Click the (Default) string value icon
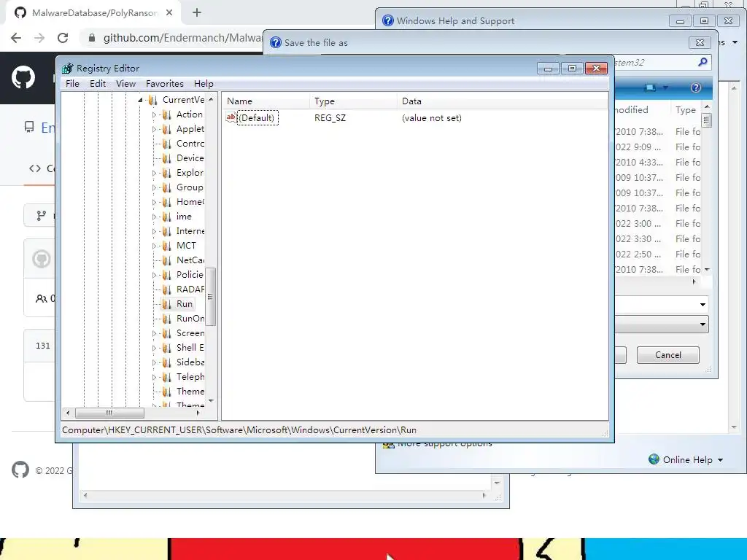The height and width of the screenshot is (560, 747). [x=231, y=117]
